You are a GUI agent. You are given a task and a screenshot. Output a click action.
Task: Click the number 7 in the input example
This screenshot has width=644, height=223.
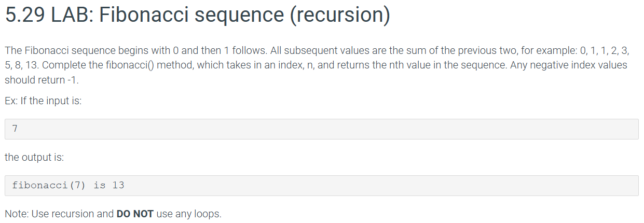pyautogui.click(x=15, y=129)
